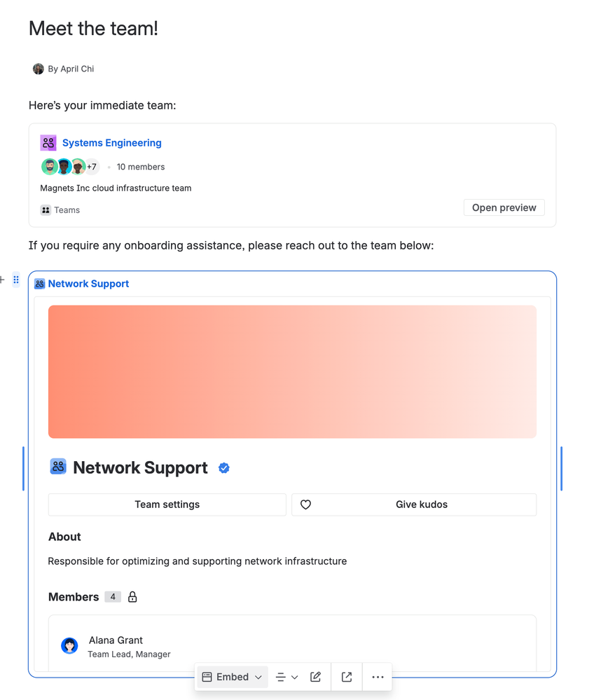This screenshot has width=615, height=700.
Task: Click the About section heading
Action: (64, 537)
